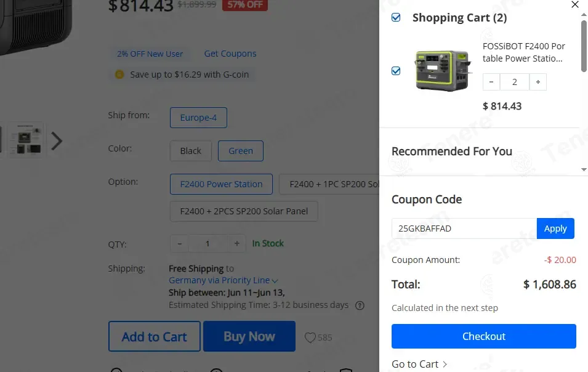The image size is (588, 372).
Task: Select Black color option
Action: click(190, 151)
